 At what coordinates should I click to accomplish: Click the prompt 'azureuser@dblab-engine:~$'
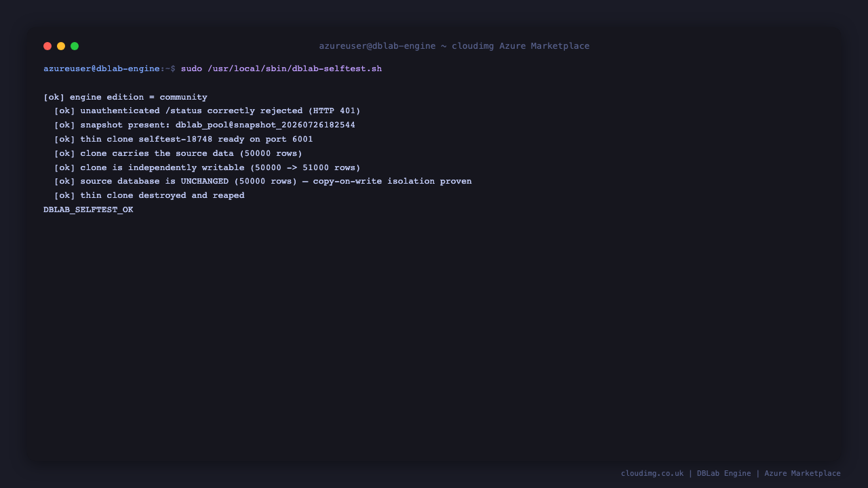pyautogui.click(x=109, y=68)
